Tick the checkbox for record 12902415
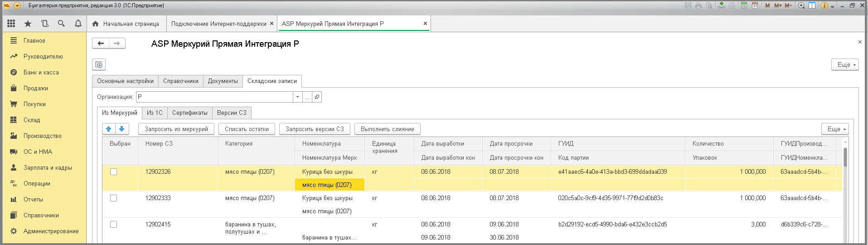This screenshot has height=245, width=868. (x=113, y=224)
